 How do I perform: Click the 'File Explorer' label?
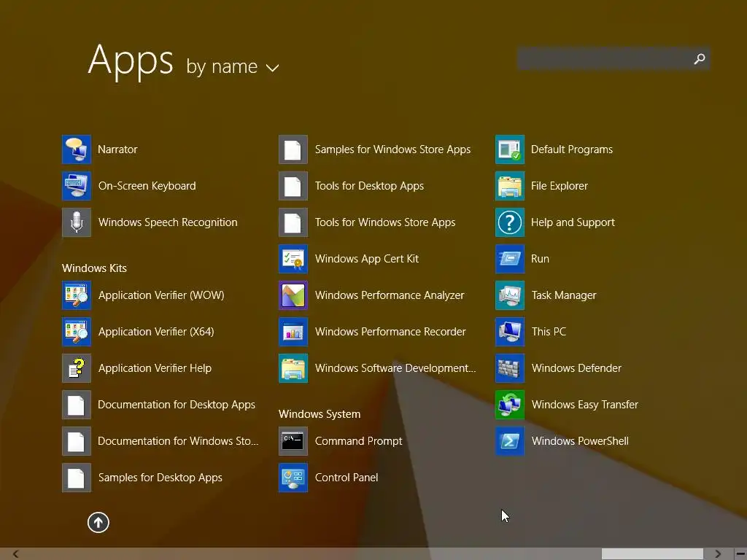[560, 186]
